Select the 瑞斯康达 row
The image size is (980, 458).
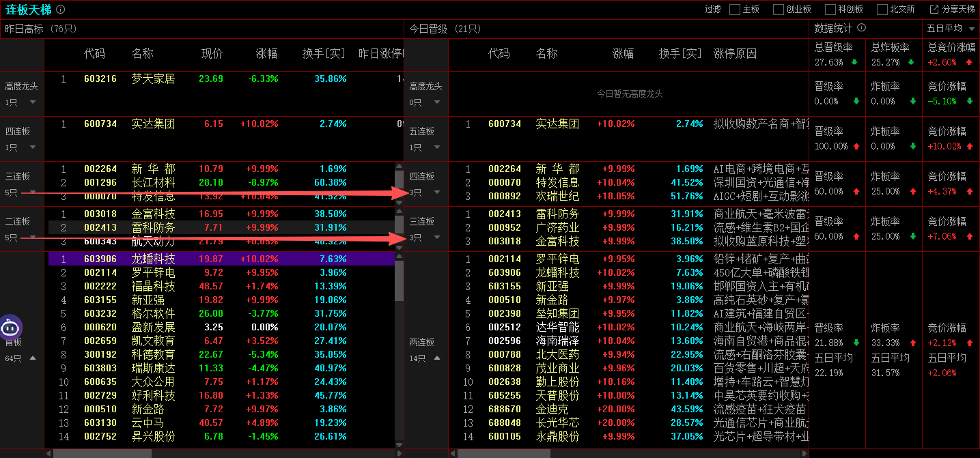tap(220, 369)
